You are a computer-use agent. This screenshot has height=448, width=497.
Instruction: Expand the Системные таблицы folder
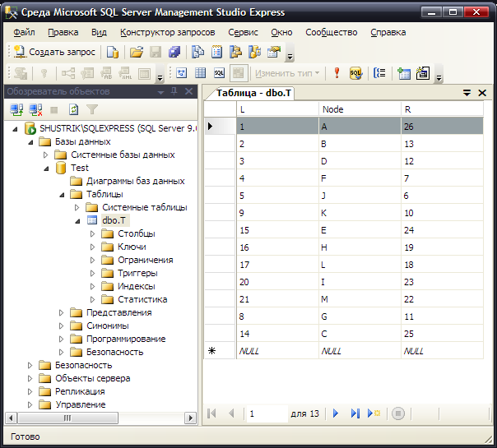coord(77,207)
